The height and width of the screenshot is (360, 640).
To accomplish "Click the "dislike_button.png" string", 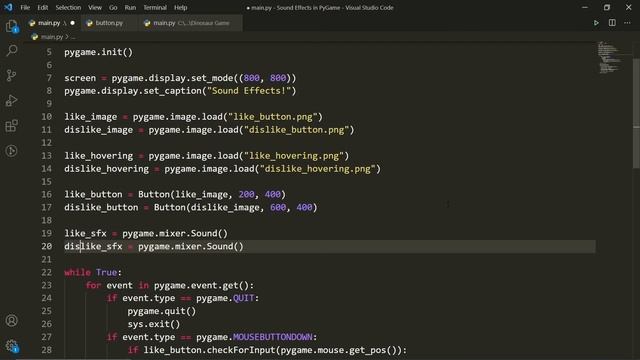I will coord(296,130).
